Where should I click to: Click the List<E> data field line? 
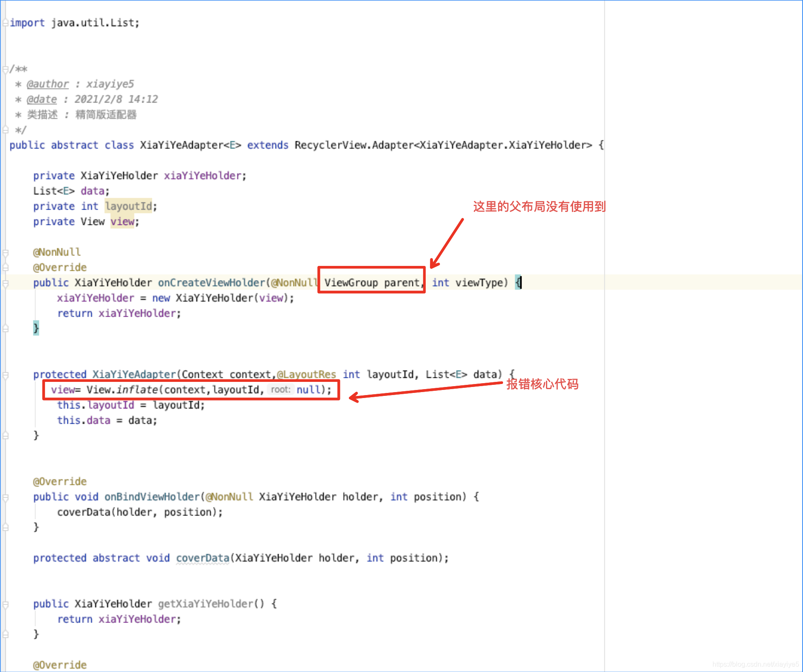pos(71,191)
